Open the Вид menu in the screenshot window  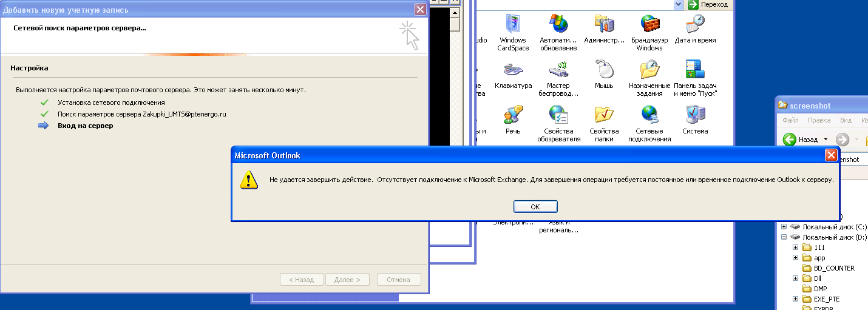tap(846, 120)
